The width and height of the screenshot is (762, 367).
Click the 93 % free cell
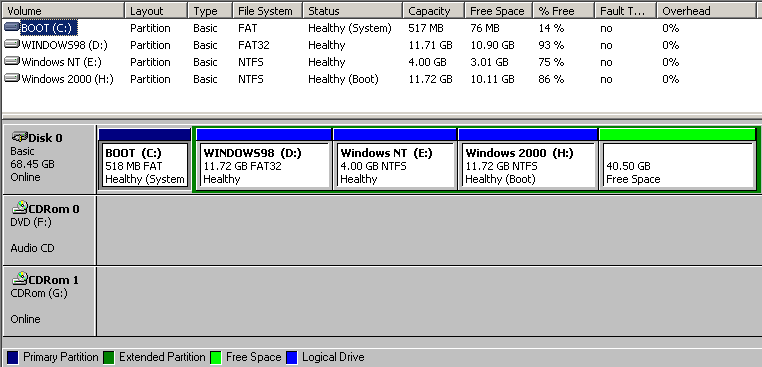[551, 45]
